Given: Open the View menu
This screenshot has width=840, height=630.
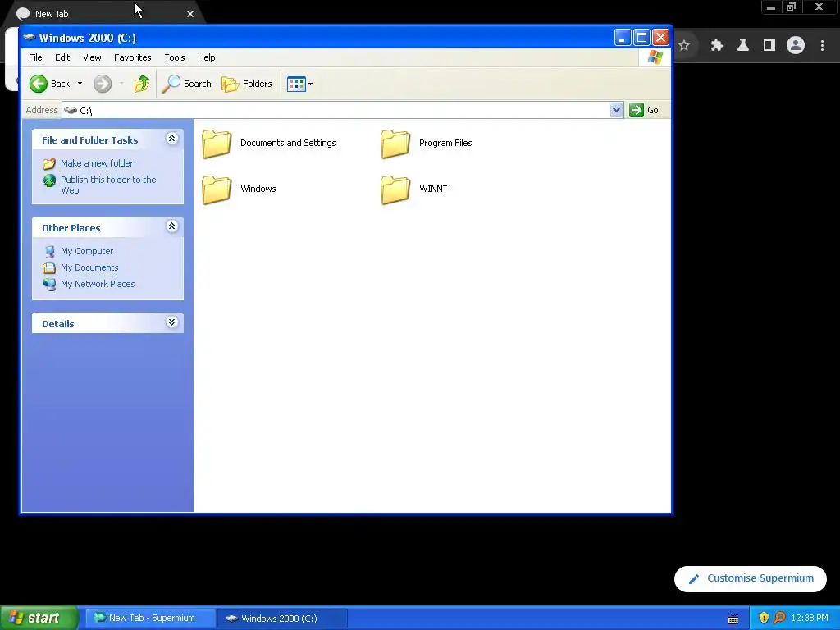Looking at the screenshot, I should [92, 57].
